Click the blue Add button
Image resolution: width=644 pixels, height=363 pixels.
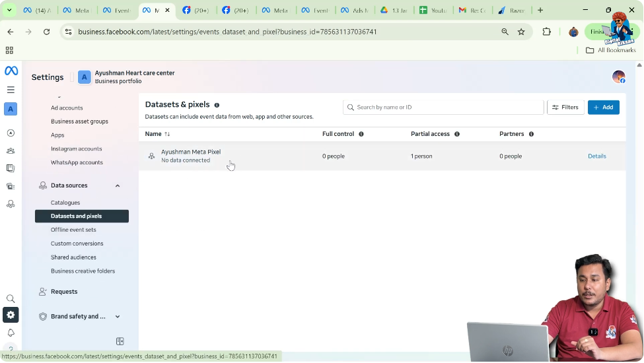point(603,107)
